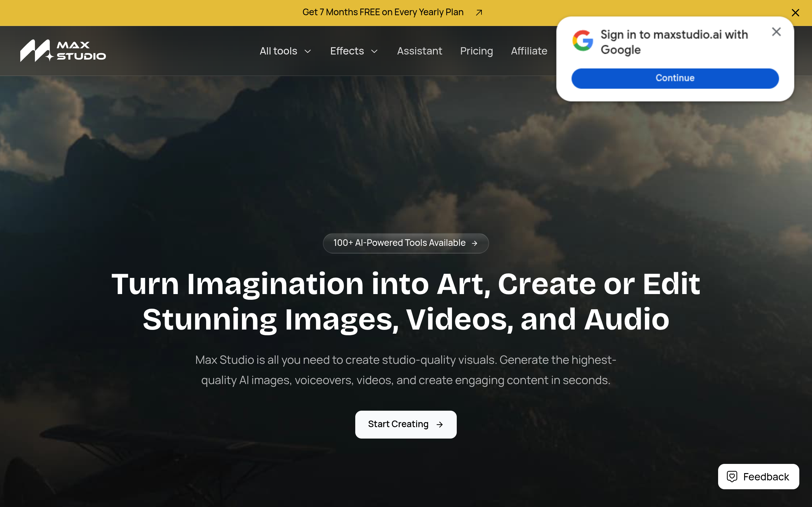Dismiss the yellow promo banner
Image resolution: width=812 pixels, height=507 pixels.
795,13
